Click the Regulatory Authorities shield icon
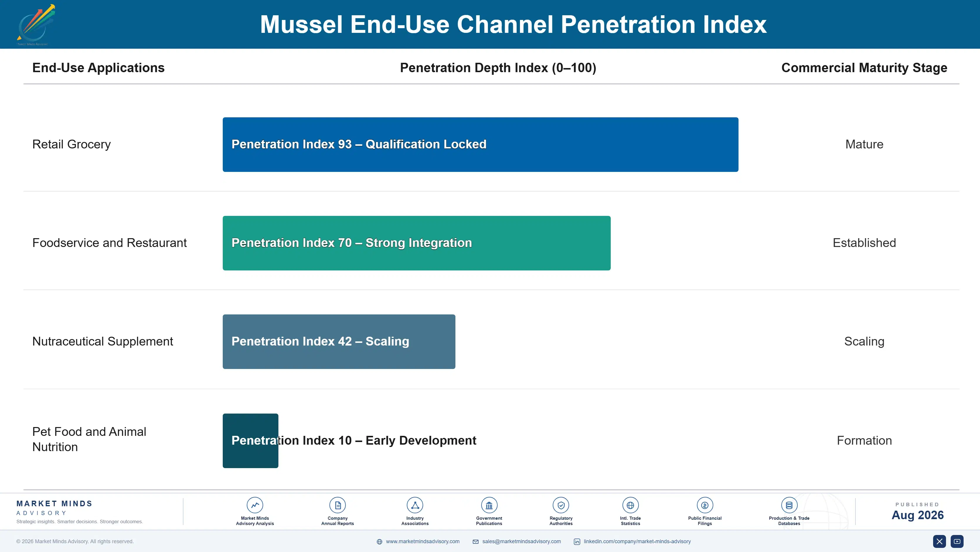This screenshot has width=980, height=552. tap(561, 505)
